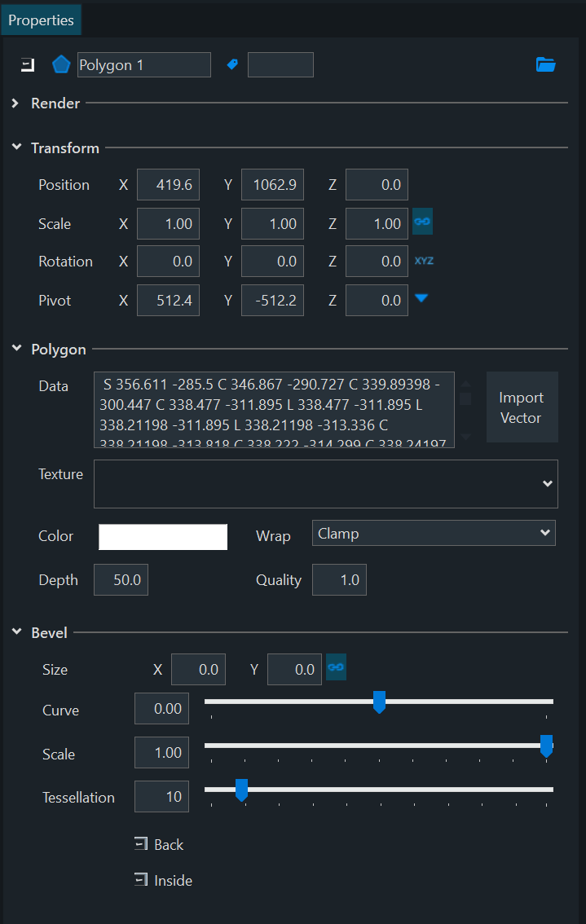Screen dimensions: 586x924
Task: Expand the Render section
Action: click(15, 103)
